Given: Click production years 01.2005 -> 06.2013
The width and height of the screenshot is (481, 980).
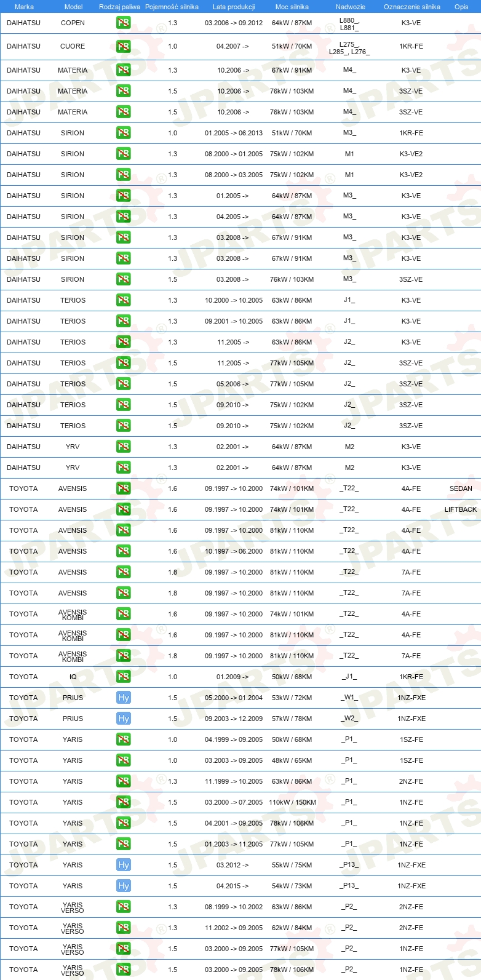Looking at the screenshot, I should [234, 133].
